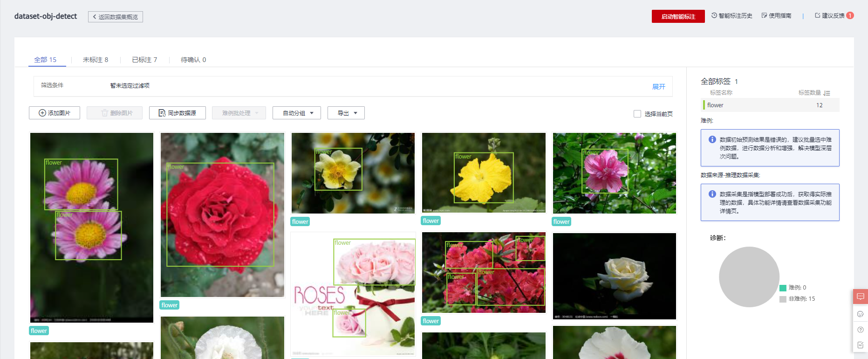The width and height of the screenshot is (868, 359).
Task: Click the floating smiley face icon
Action: click(x=861, y=314)
